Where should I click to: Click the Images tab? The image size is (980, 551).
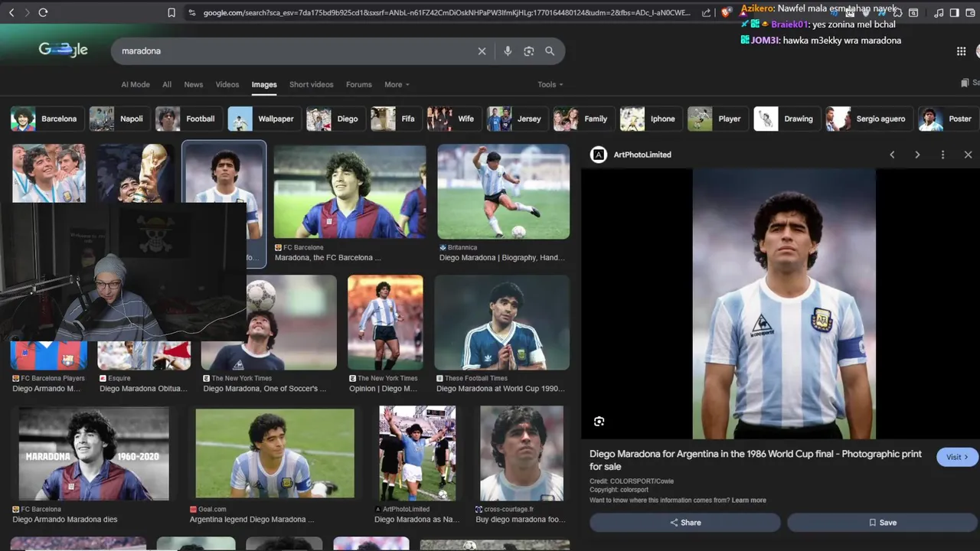pos(264,85)
